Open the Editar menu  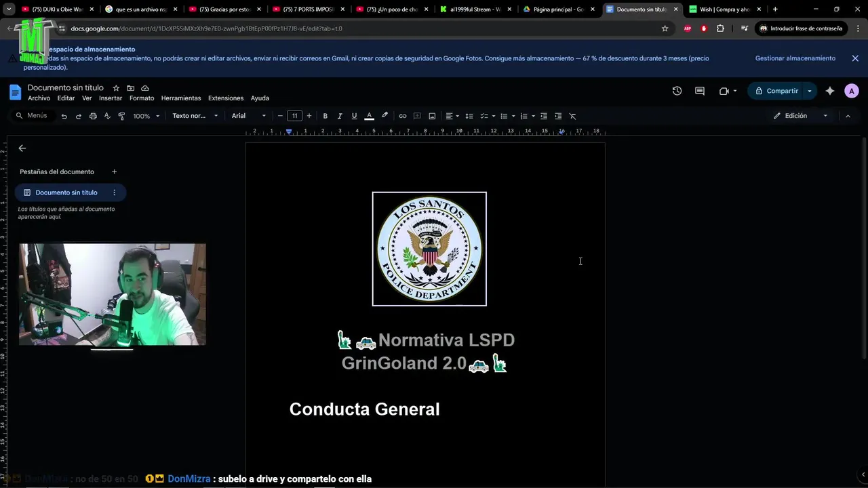[66, 98]
